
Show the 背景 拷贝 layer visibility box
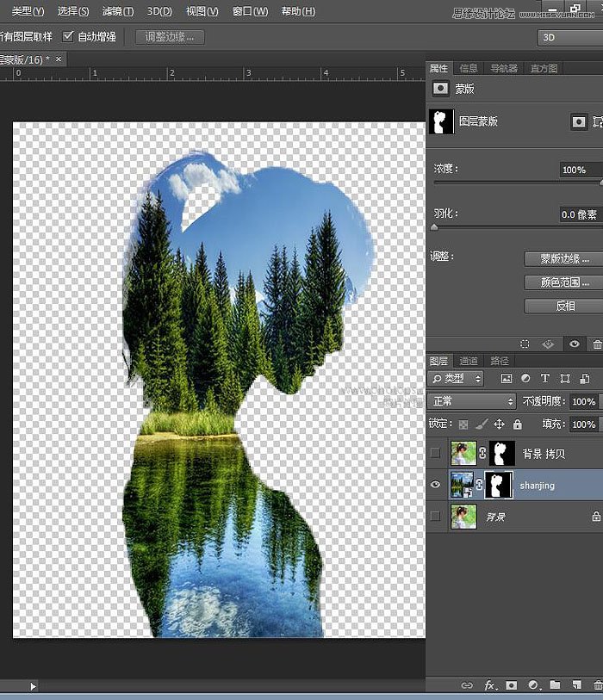tap(435, 453)
